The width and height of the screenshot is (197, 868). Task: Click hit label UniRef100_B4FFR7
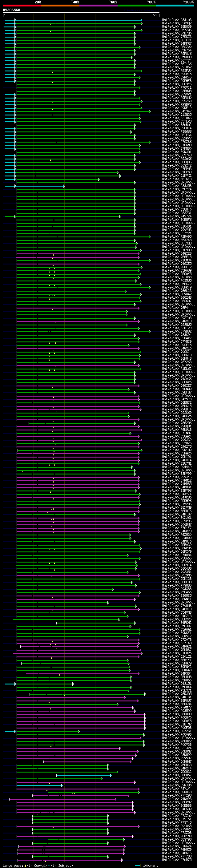coord(177,43)
